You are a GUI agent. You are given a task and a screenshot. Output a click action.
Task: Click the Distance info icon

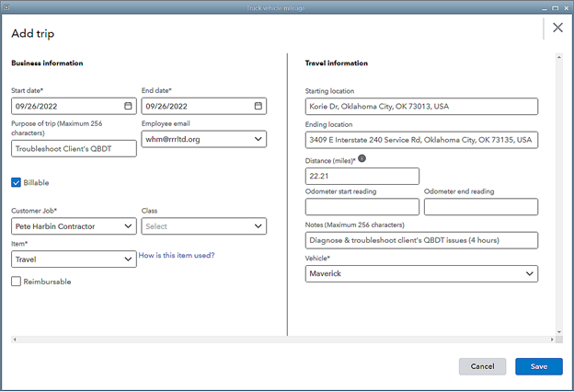point(362,158)
